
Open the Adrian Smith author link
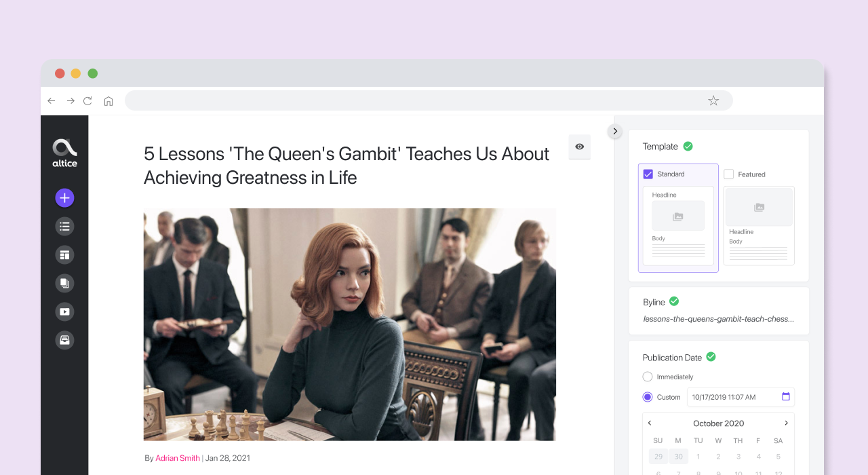(178, 458)
